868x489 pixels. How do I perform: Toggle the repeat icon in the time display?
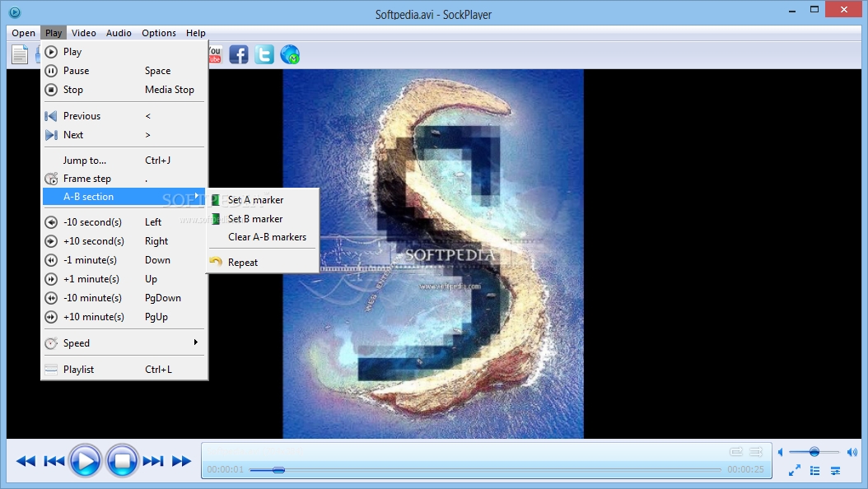(x=736, y=452)
